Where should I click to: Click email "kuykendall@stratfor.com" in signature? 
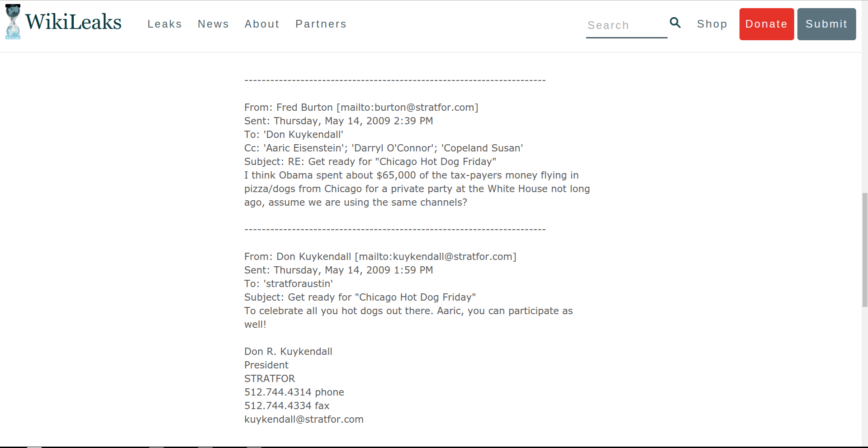(304, 420)
